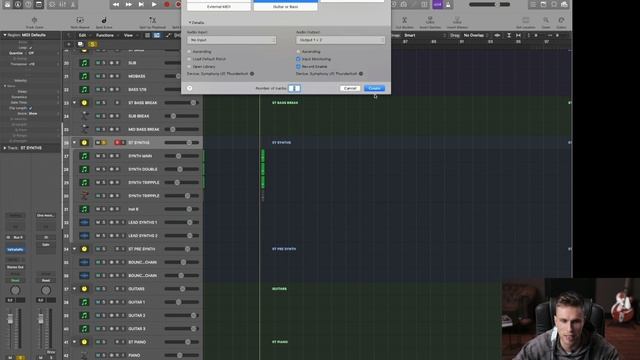Toggle the Input Monitoring checkbox
Screen dimensions: 640x360
pos(298,59)
